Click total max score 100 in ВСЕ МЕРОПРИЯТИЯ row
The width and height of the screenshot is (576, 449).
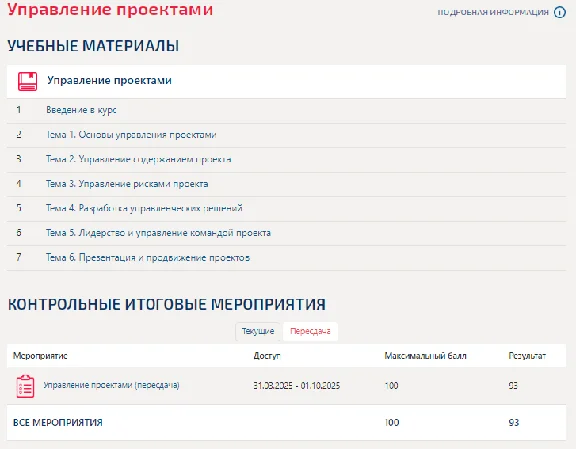point(392,423)
